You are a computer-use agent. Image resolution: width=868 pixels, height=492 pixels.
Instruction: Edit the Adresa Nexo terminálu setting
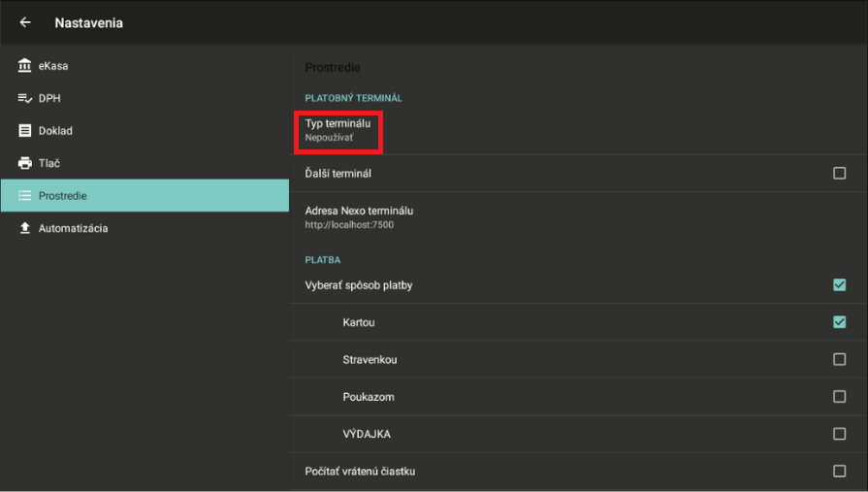point(360,217)
